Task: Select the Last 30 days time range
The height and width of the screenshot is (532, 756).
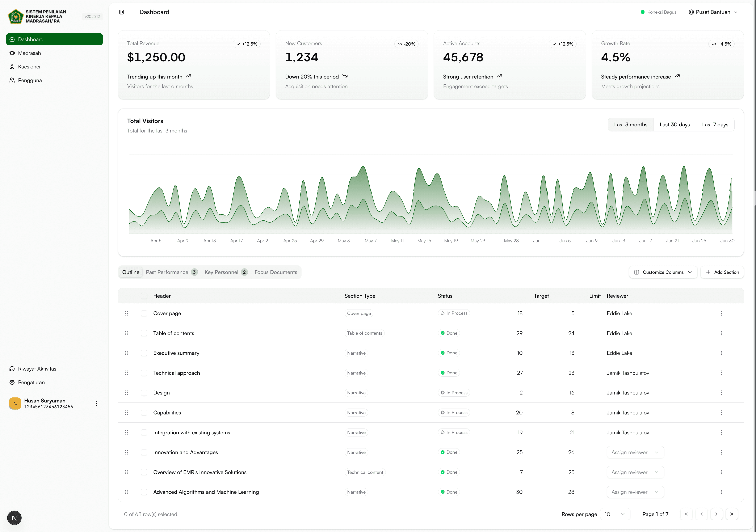Action: 674,124
